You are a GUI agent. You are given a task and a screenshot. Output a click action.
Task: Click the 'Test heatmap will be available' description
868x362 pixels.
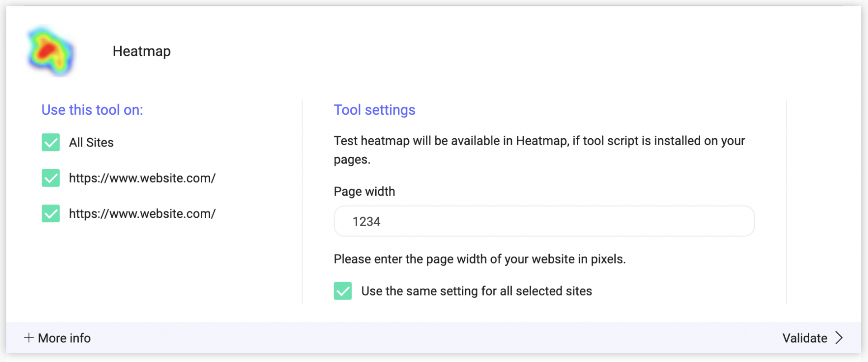[539, 150]
